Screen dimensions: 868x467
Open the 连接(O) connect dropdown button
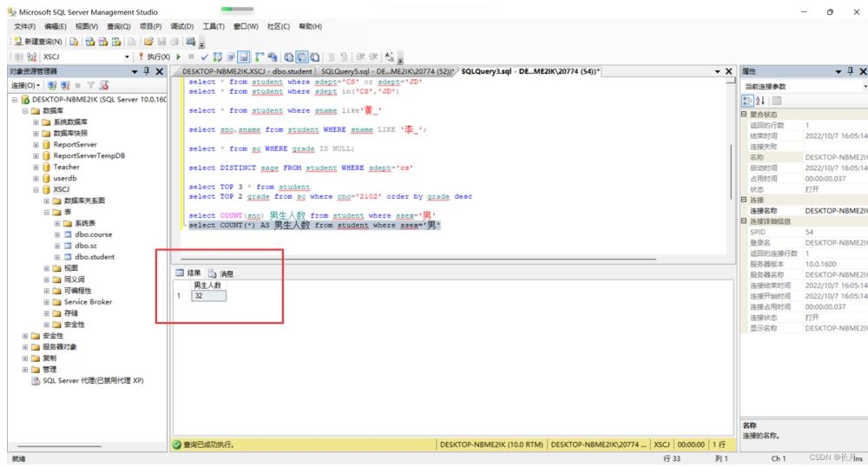point(26,85)
